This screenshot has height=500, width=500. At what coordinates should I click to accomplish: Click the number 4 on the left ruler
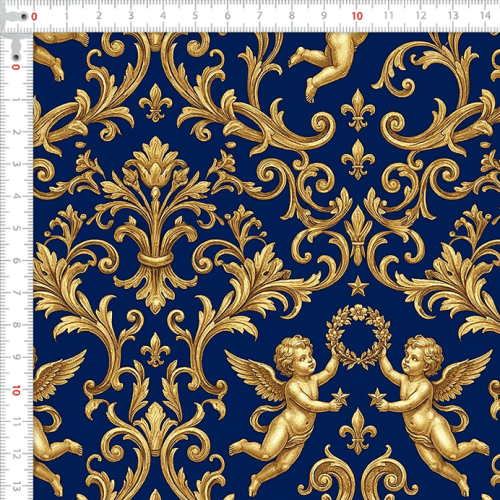[x=16, y=196]
